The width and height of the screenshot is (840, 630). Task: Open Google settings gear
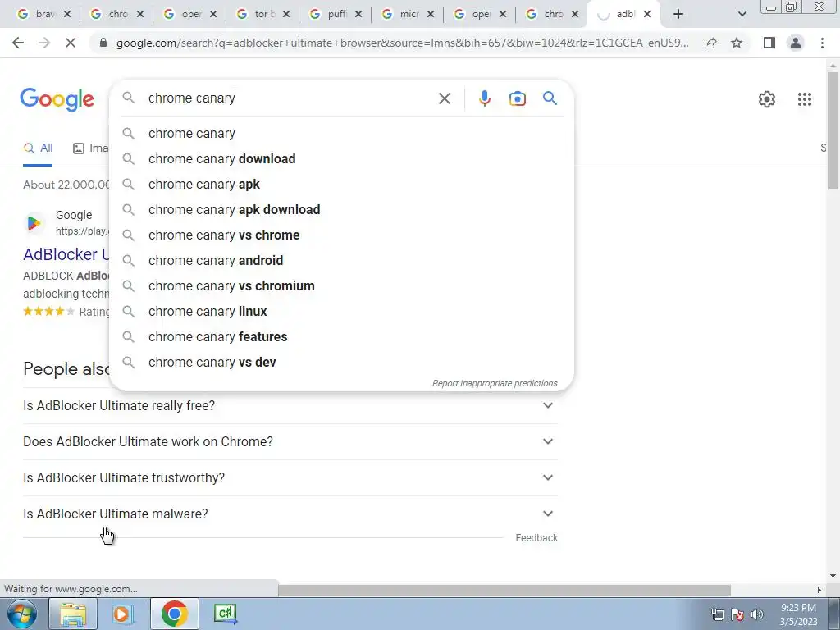point(767,99)
